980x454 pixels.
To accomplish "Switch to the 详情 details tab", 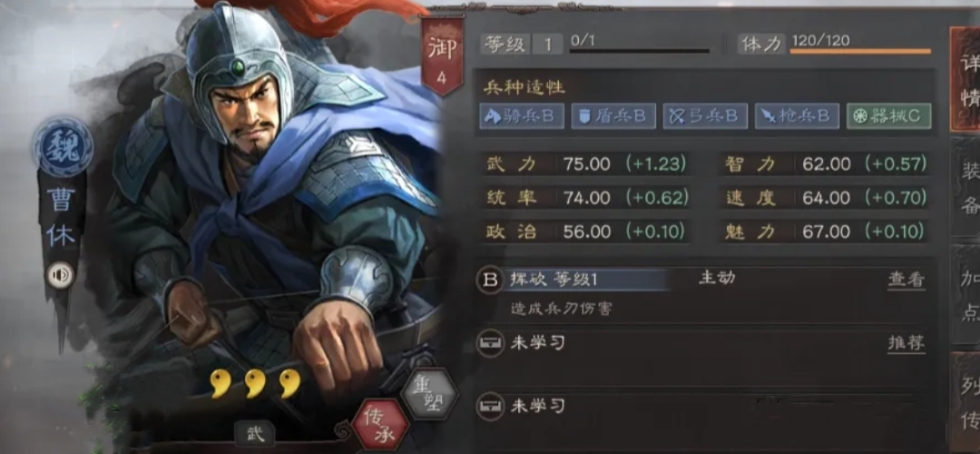I will [x=965, y=79].
